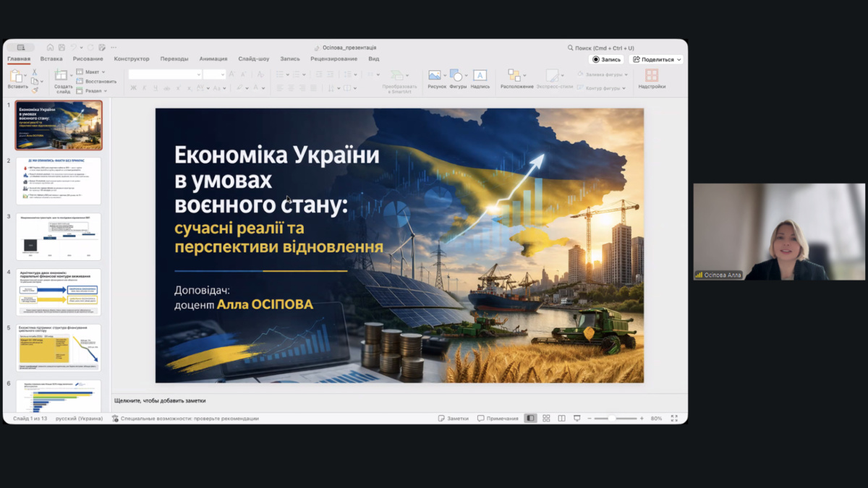
Task: Insert a text box with Надпись
Action: coord(480,76)
